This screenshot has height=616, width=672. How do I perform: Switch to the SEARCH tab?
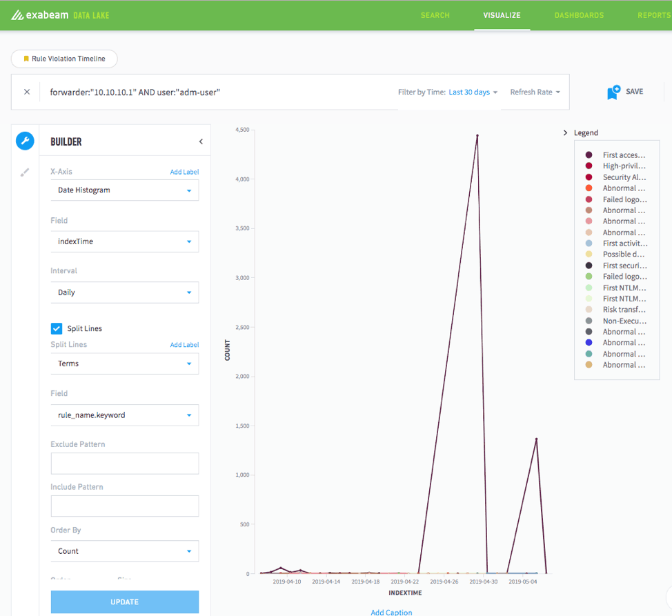pos(435,14)
